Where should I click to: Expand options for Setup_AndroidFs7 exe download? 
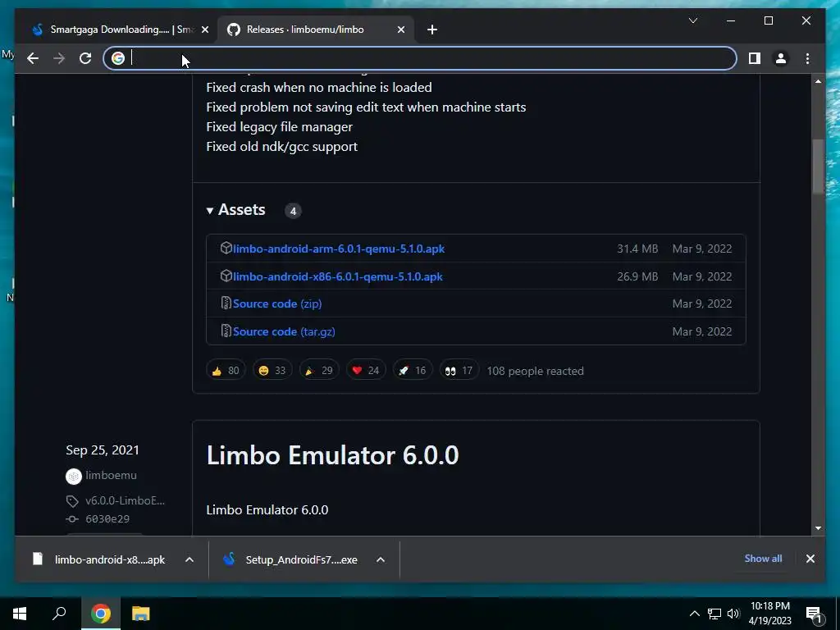click(x=381, y=559)
